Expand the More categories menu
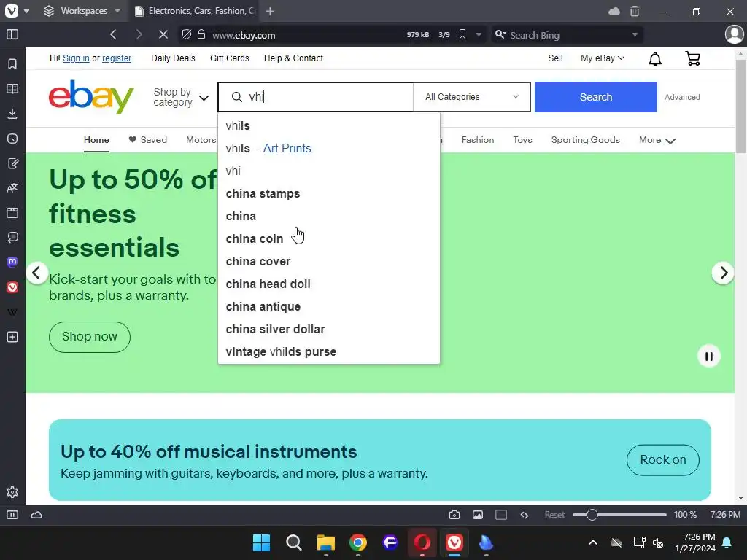 (657, 140)
